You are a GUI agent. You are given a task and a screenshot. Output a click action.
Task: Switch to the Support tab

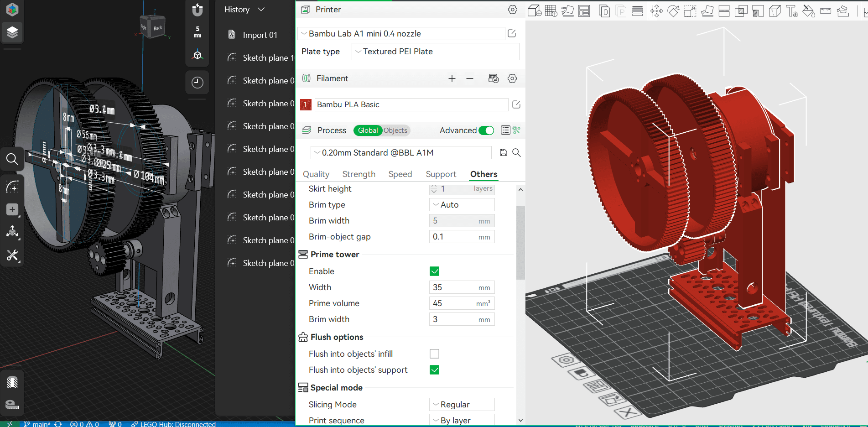coord(441,174)
